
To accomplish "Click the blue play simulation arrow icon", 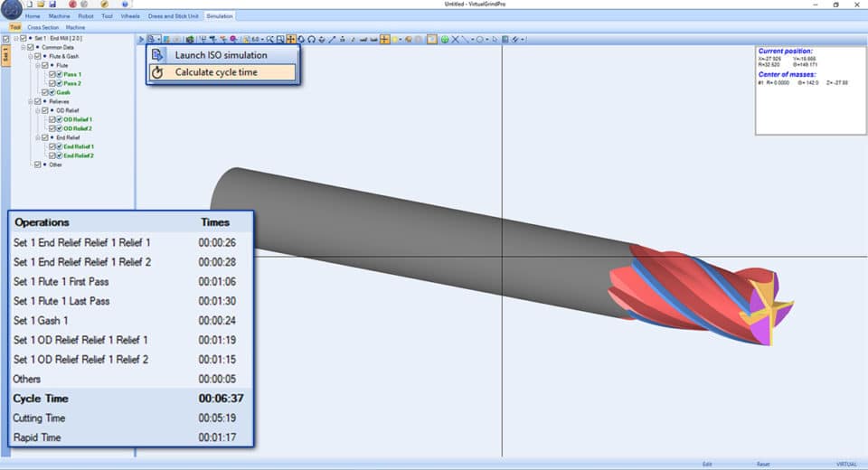I will click(142, 39).
